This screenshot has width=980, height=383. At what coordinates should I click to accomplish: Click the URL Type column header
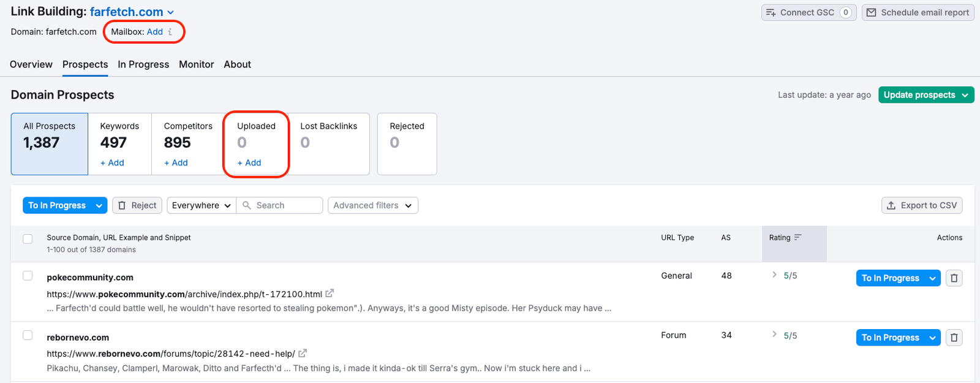(677, 238)
